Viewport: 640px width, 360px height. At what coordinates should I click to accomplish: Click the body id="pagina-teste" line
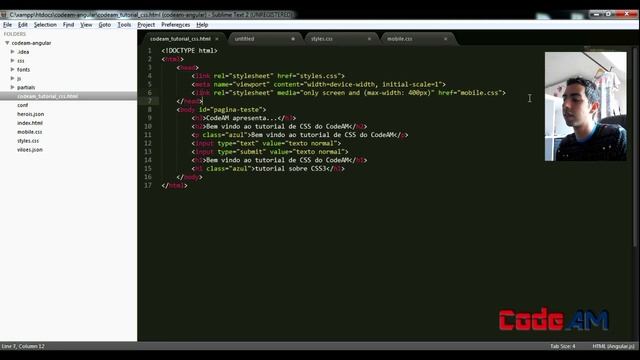tap(221, 110)
